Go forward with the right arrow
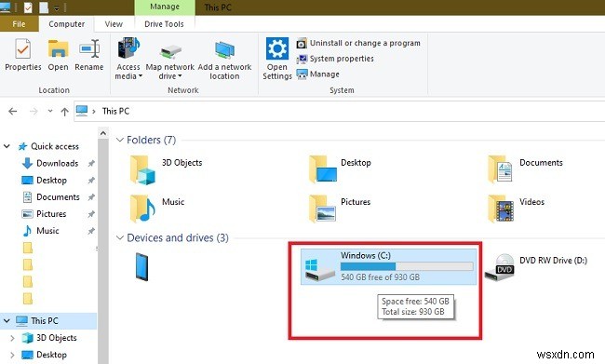 pyautogui.click(x=34, y=112)
